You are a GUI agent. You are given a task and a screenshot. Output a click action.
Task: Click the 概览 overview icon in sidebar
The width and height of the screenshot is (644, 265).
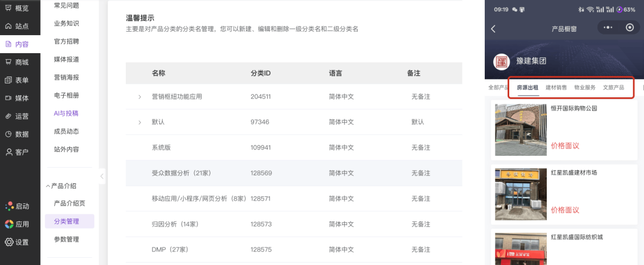coord(8,8)
